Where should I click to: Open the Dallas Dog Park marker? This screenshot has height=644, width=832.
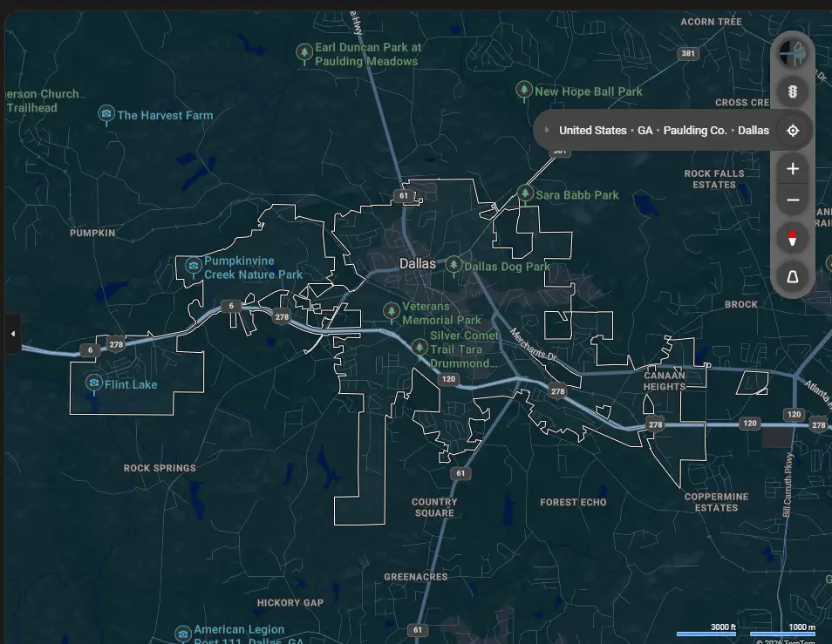(x=454, y=265)
